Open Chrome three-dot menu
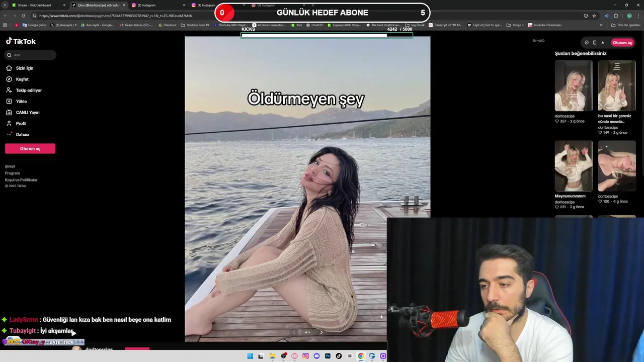The width and height of the screenshot is (644, 362). click(638, 16)
